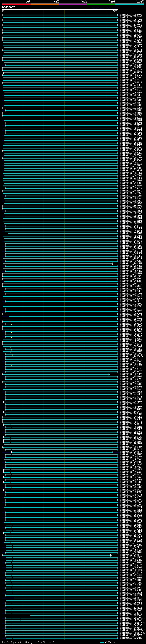Select the UniRef100_P93343 label
Screen dimensions: 146x644
click(x=131, y=90)
